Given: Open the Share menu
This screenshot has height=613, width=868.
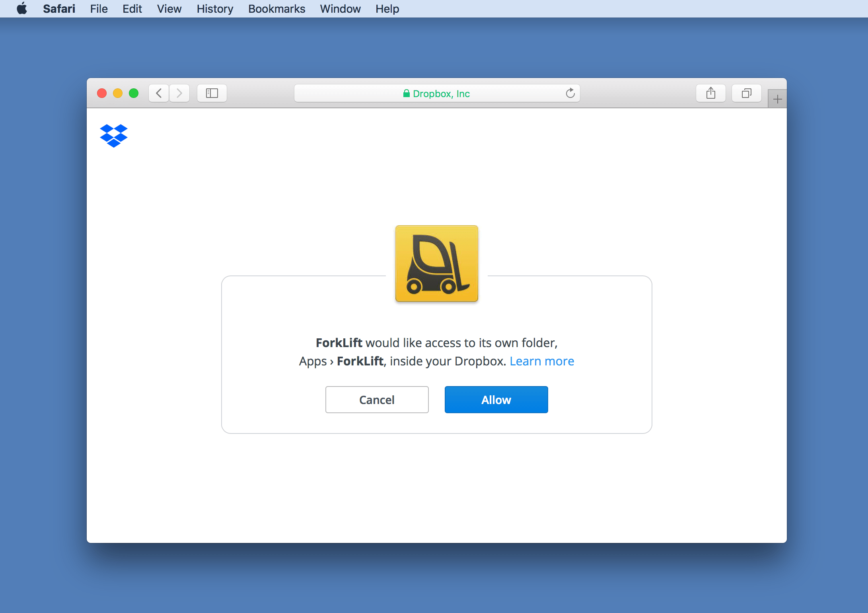Looking at the screenshot, I should tap(710, 93).
